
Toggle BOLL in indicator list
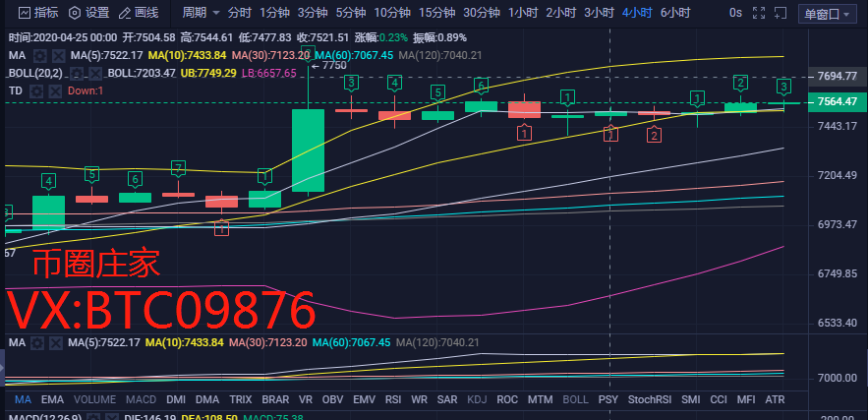(575, 399)
